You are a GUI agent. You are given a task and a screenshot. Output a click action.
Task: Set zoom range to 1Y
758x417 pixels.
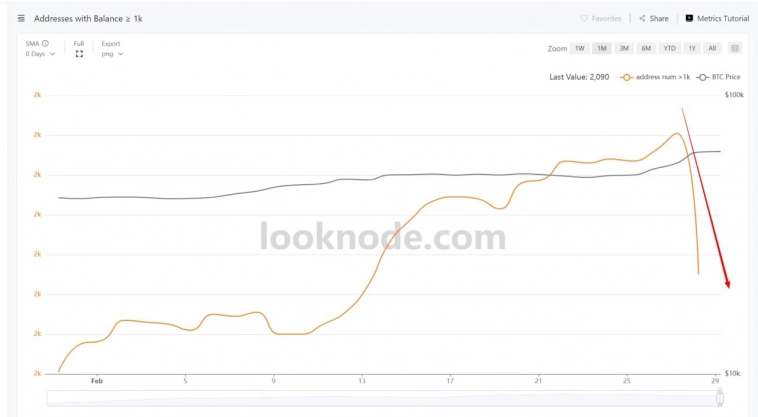pos(692,48)
